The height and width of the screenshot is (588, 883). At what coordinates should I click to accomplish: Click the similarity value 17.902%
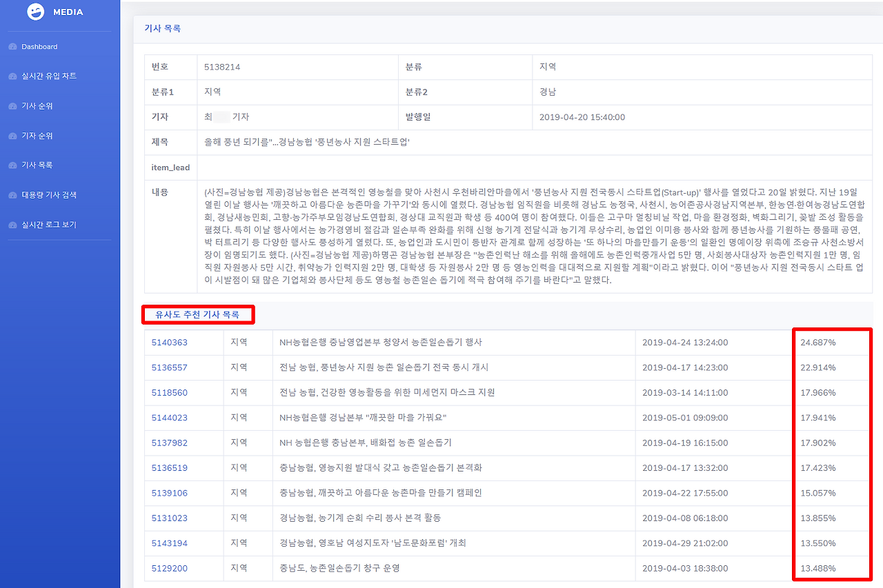tap(818, 443)
